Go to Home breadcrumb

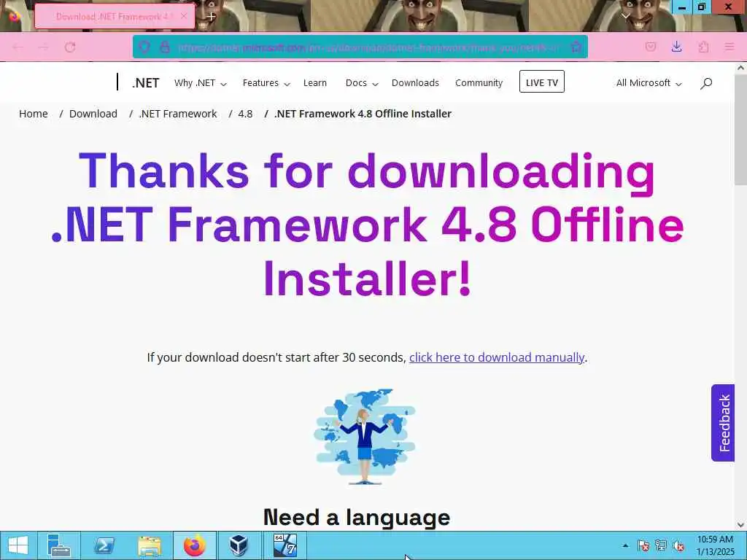(x=34, y=114)
